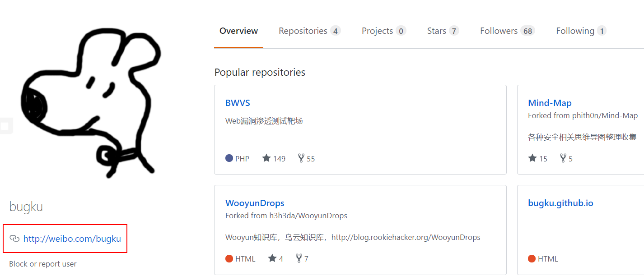Click the 'Popular repositories' heading

pos(260,72)
